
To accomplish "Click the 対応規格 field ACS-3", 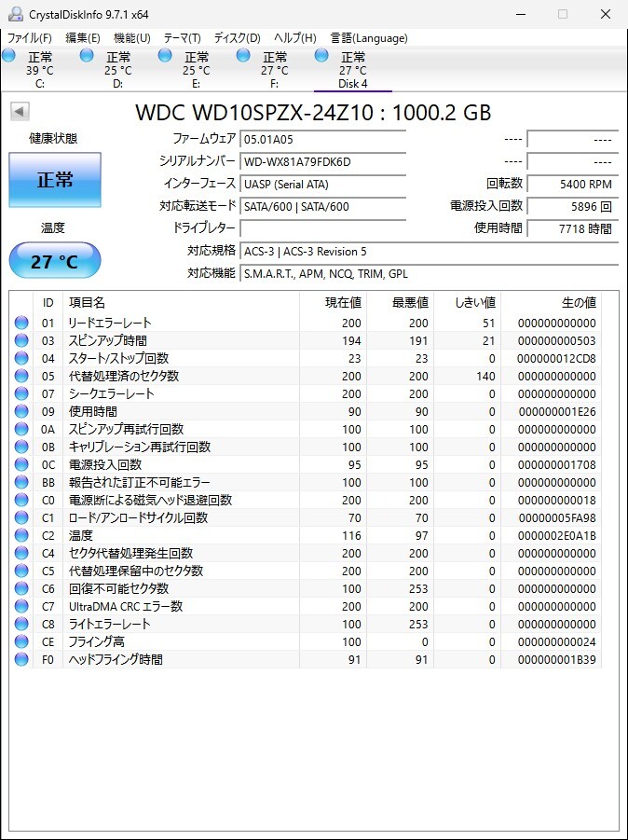I will (x=429, y=251).
